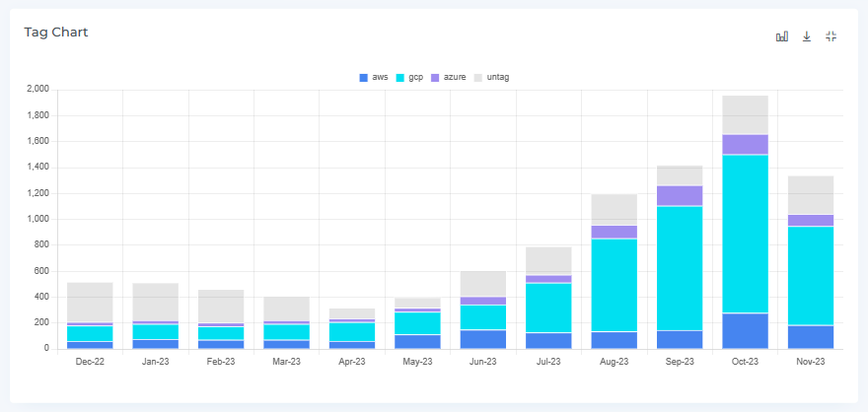Select the gcp segment of Aug-23 bar
The image size is (868, 412).
(614, 285)
